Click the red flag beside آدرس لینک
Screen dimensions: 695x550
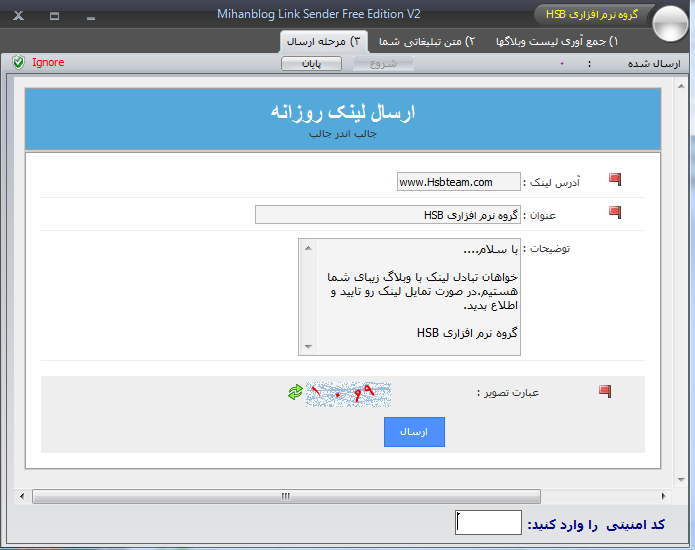pyautogui.click(x=615, y=181)
